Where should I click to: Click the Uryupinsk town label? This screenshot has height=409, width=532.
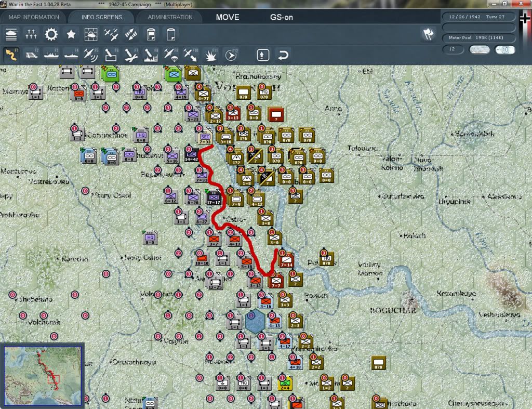455,201
